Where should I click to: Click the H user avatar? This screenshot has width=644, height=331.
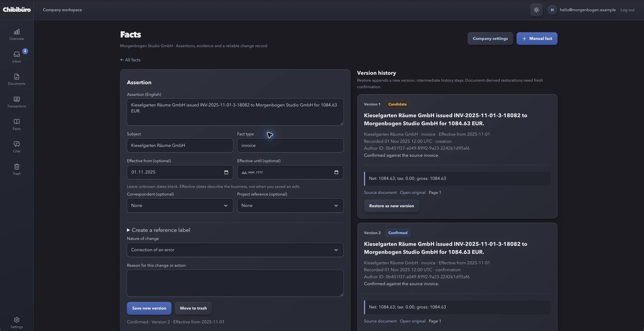(x=552, y=10)
